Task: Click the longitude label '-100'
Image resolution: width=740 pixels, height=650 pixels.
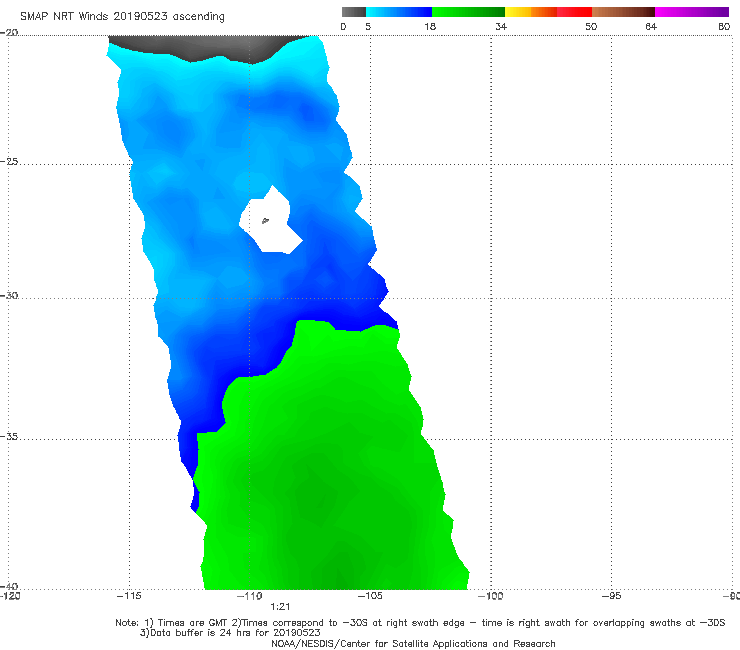Action: pos(491,596)
